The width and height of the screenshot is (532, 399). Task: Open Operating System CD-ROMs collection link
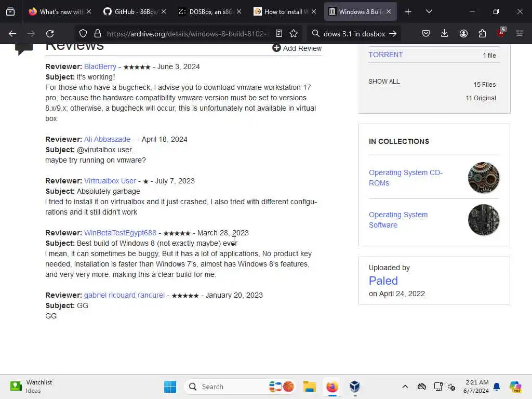click(405, 178)
